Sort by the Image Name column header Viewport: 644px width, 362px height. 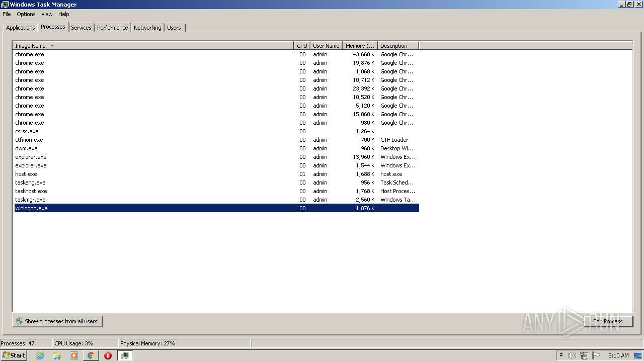(x=153, y=46)
